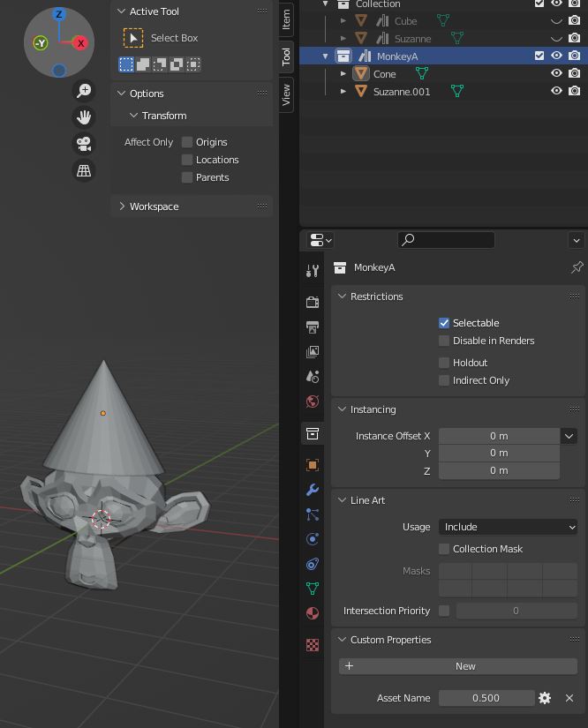The height and width of the screenshot is (728, 588).
Task: Enable the Holdout checkbox
Action: click(444, 363)
